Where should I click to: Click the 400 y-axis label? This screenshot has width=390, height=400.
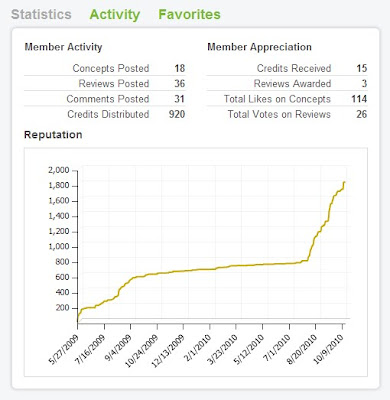pos(62,293)
